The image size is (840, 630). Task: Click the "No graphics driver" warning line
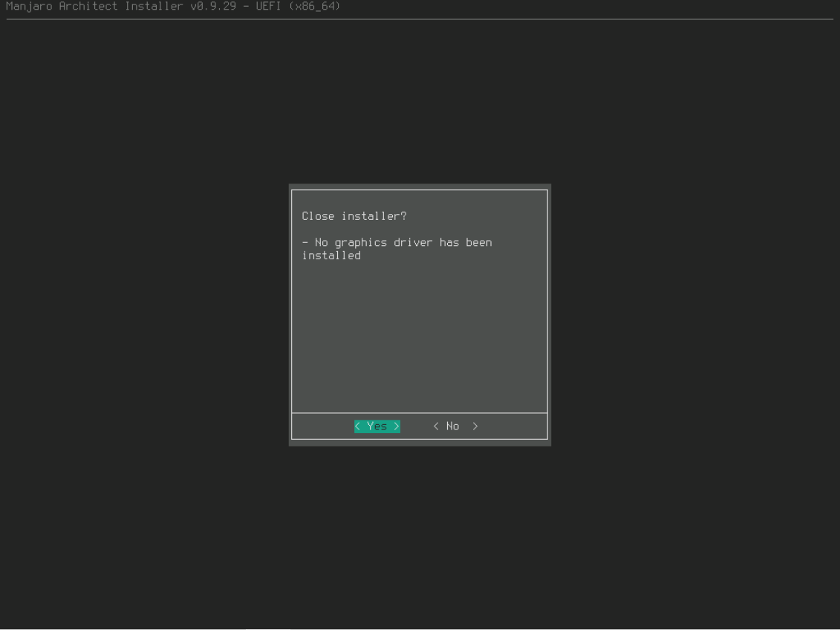point(403,242)
